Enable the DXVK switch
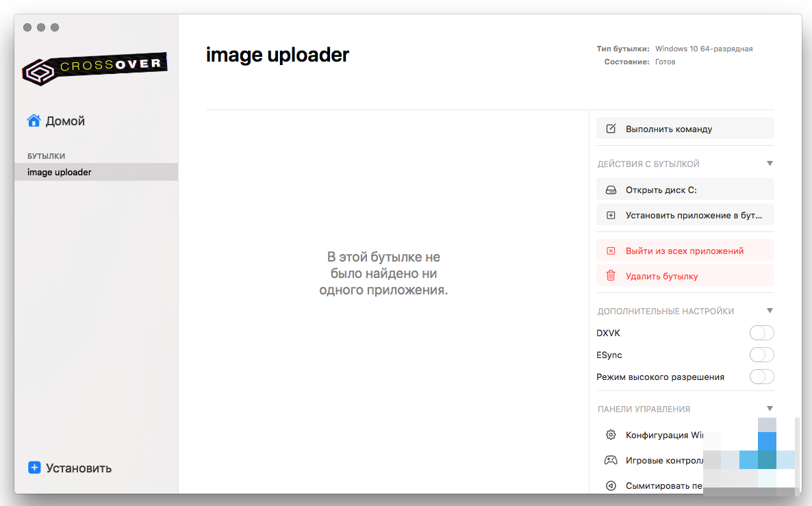 coord(761,333)
